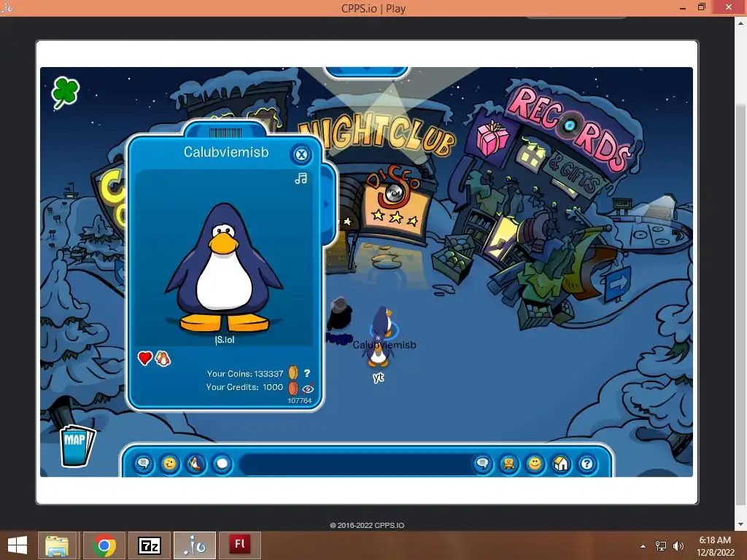Open File Explorer from the taskbar
Screen dimensions: 747x560
(x=57, y=545)
